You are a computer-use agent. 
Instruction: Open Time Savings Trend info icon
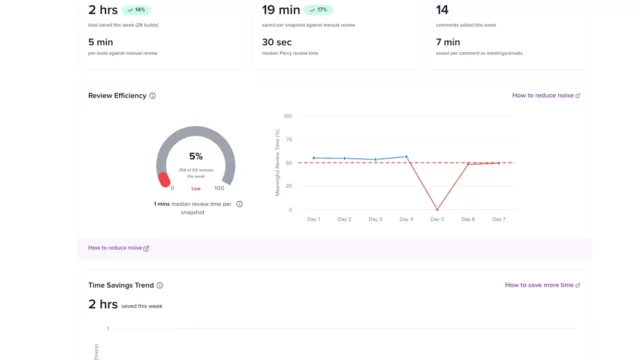[160, 285]
